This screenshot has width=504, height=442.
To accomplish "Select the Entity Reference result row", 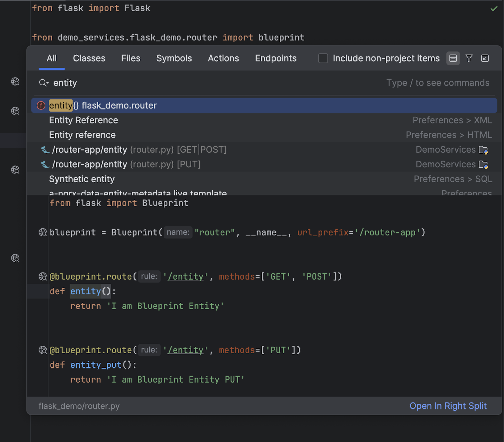I will (83, 120).
